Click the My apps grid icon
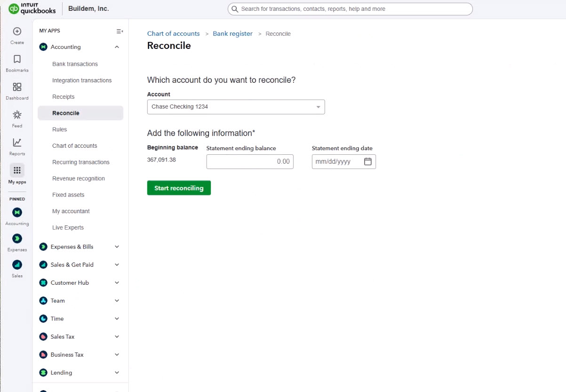566x392 pixels. pyautogui.click(x=17, y=170)
